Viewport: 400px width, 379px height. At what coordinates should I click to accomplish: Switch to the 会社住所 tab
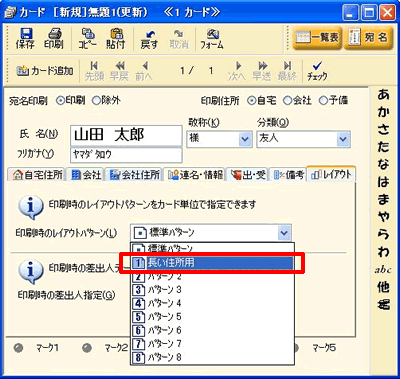pos(134,175)
